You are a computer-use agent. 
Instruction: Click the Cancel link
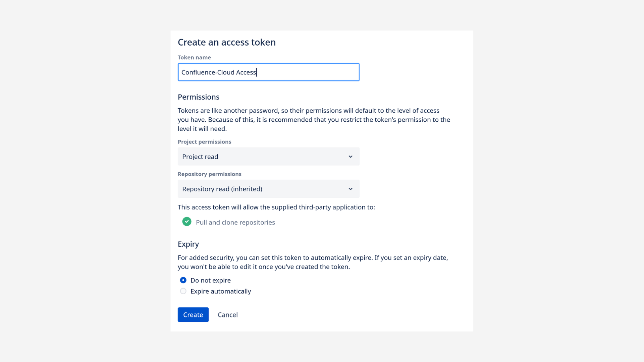(227, 314)
